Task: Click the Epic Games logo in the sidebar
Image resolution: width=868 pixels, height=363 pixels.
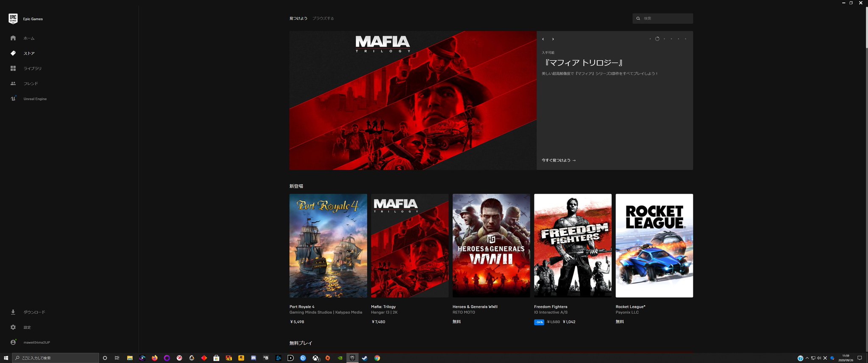Action: tap(13, 19)
